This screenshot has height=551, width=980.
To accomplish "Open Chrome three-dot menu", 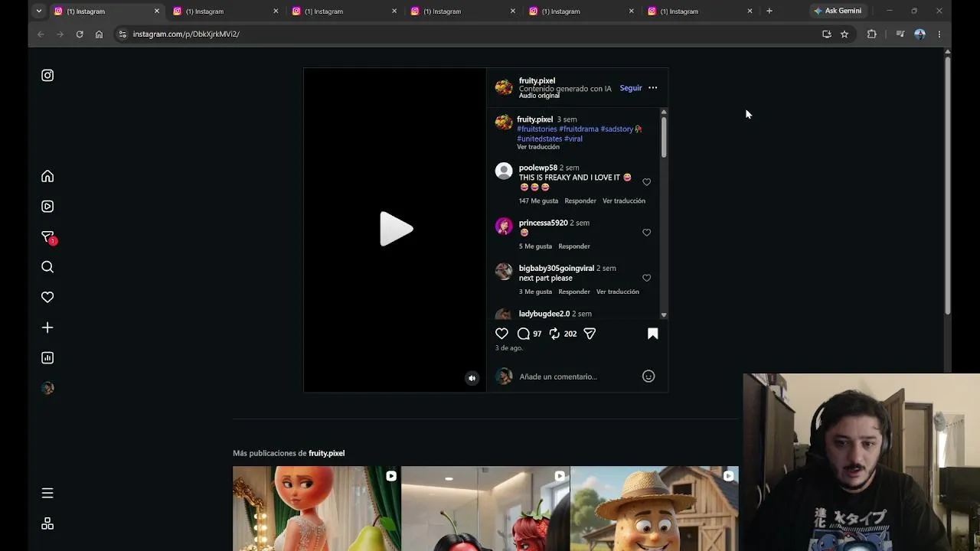I will coord(939,34).
